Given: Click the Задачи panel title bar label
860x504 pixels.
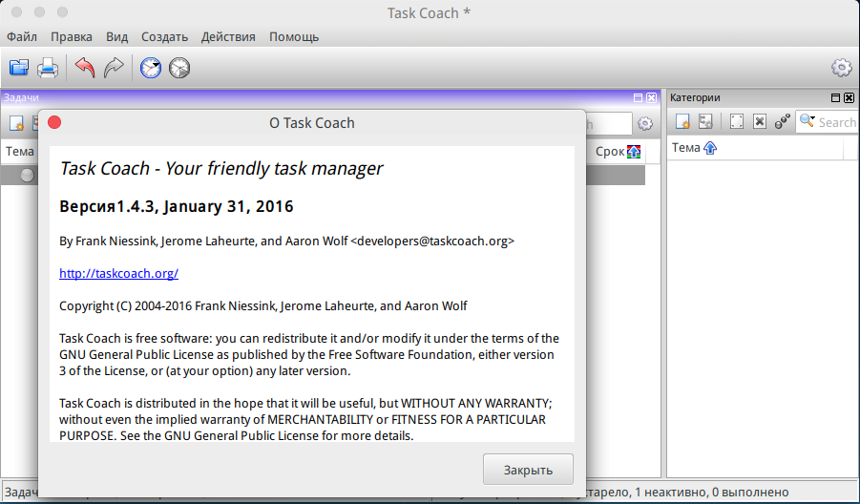Looking at the screenshot, I should 21,97.
